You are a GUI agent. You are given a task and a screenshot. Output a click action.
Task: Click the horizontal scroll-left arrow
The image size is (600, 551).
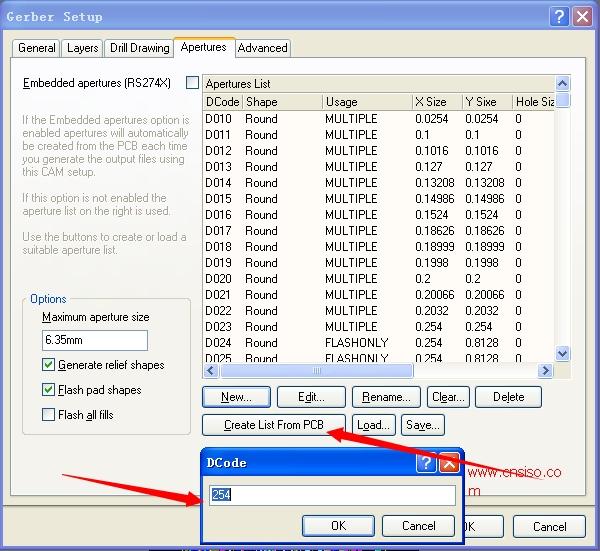pyautogui.click(x=211, y=370)
